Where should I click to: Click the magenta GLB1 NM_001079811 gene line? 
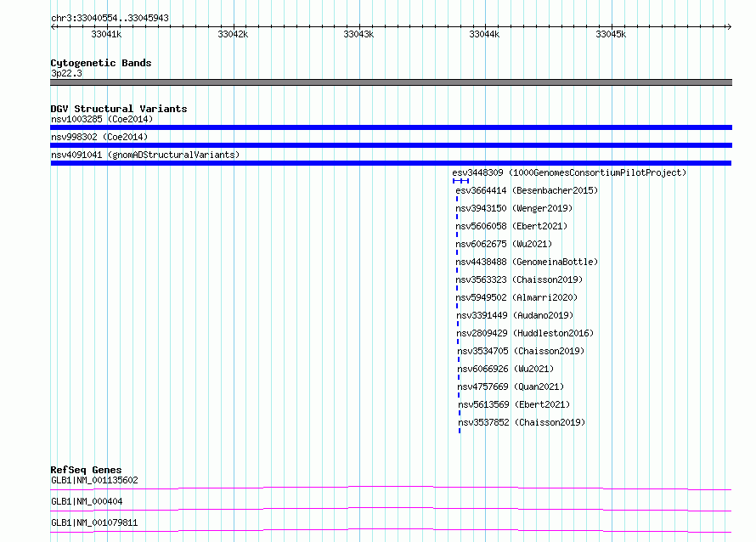click(391, 530)
